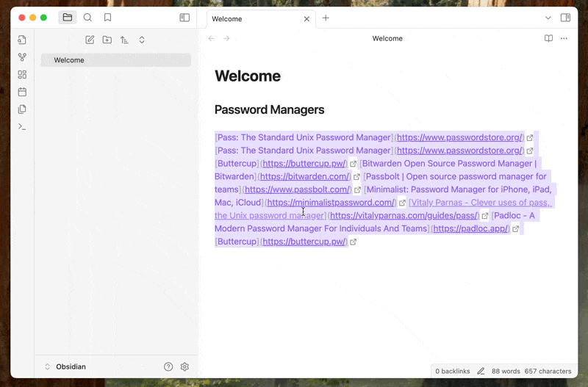Create a new note

point(90,40)
